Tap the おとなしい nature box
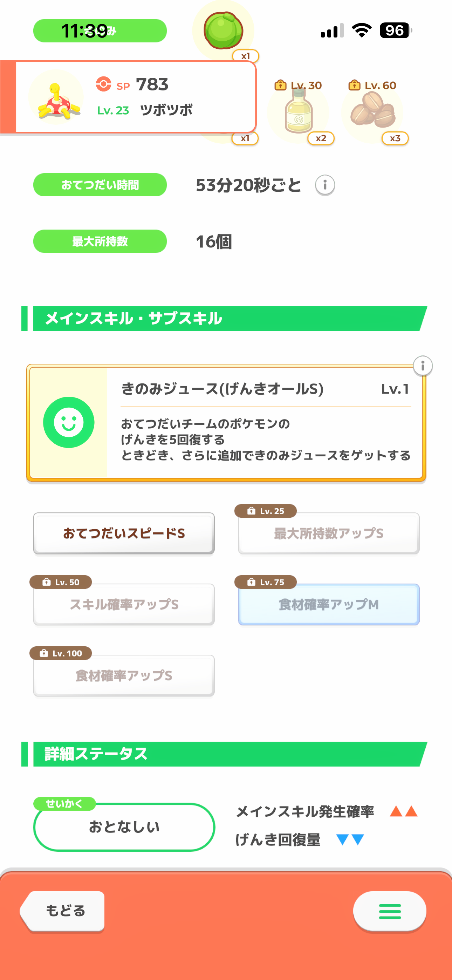The height and width of the screenshot is (980, 452). [x=124, y=827]
